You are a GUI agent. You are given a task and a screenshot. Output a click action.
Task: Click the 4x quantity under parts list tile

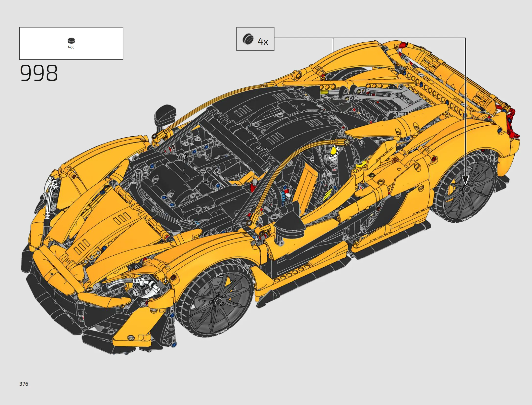(x=71, y=47)
